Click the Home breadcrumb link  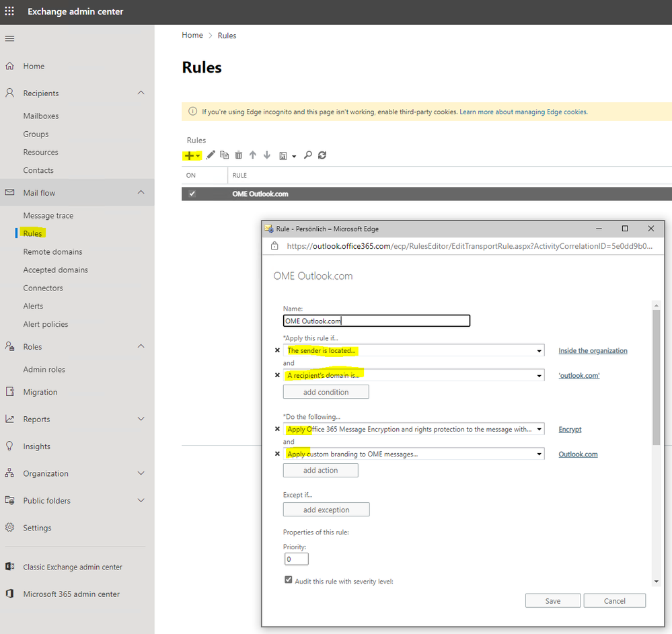(x=192, y=35)
